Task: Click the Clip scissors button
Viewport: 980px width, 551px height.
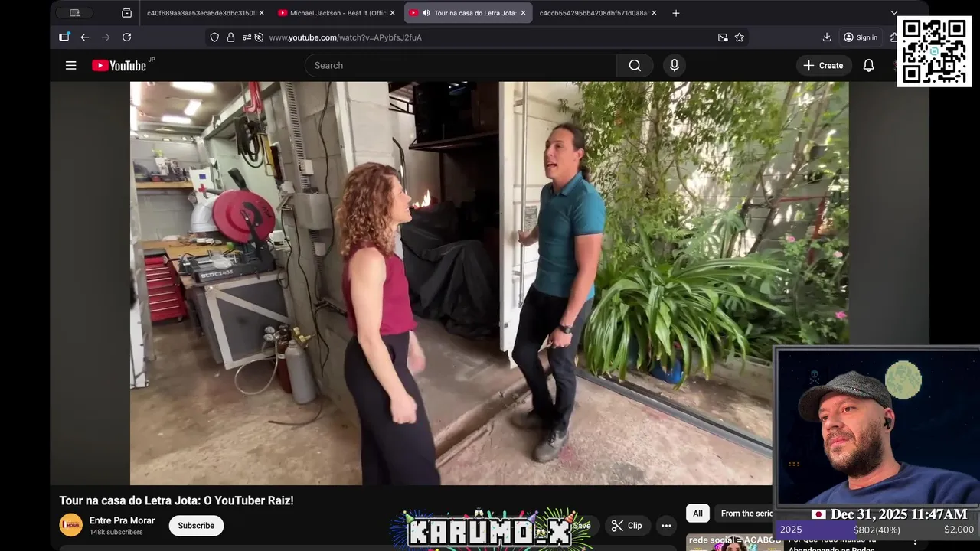Action: tap(626, 526)
